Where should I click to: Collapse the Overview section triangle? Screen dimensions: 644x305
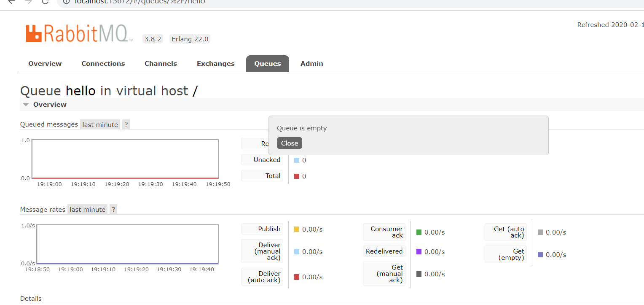click(x=26, y=105)
